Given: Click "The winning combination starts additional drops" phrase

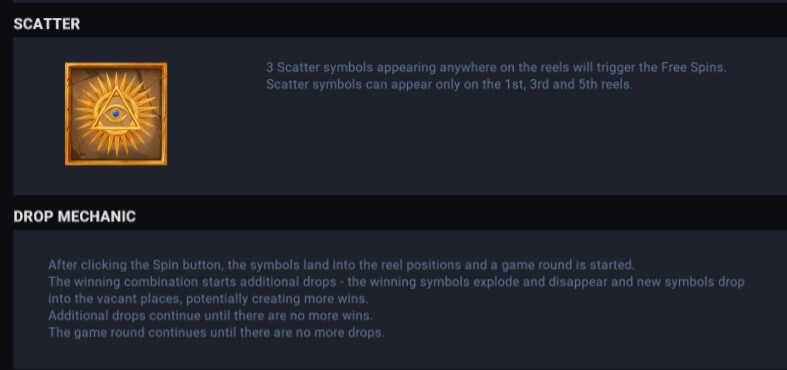Looking at the screenshot, I should (192, 282).
